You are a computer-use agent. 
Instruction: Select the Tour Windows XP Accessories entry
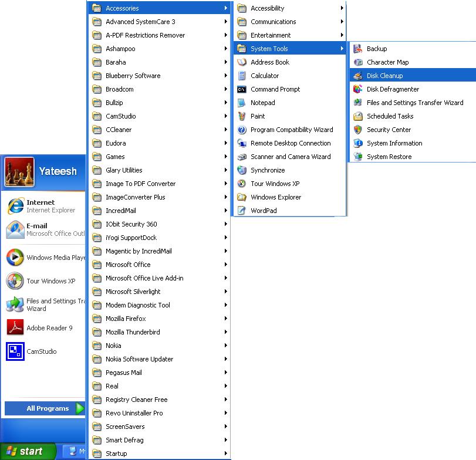(289, 184)
